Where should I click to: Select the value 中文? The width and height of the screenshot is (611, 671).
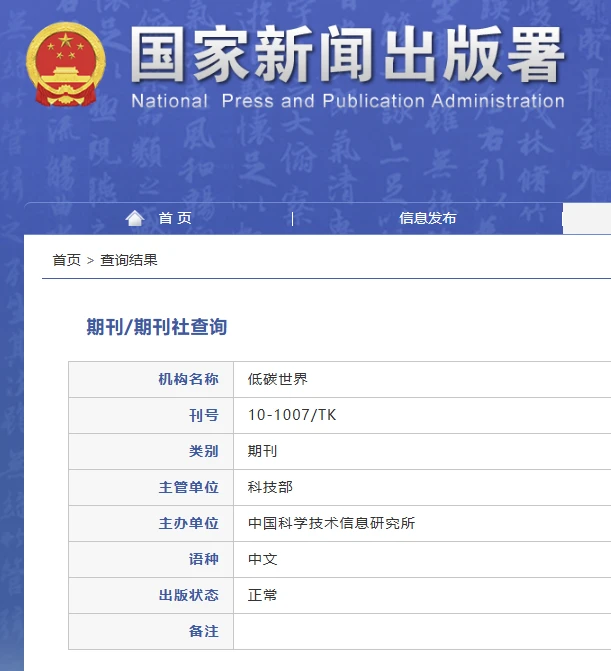262,559
